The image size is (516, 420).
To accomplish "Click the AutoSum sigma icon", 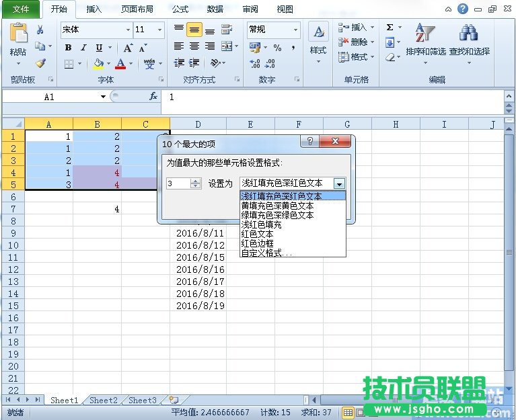I will click(x=390, y=28).
